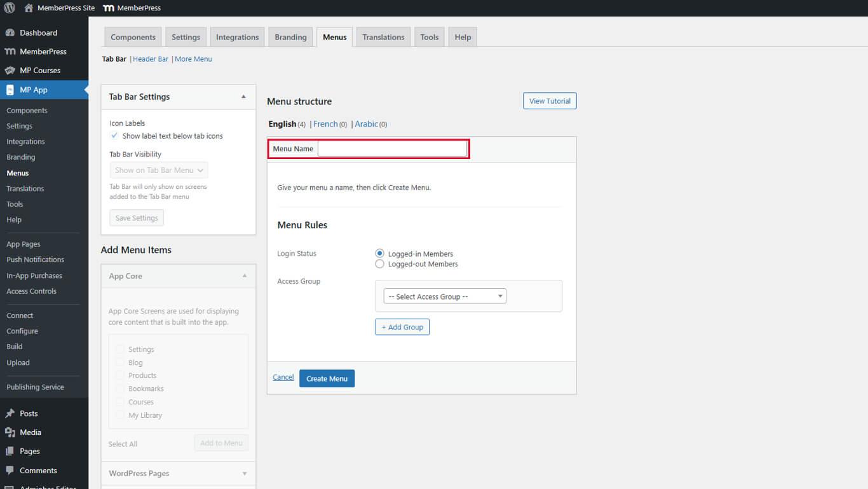This screenshot has width=868, height=489.
Task: Click the MP App phone icon
Action: (10, 90)
